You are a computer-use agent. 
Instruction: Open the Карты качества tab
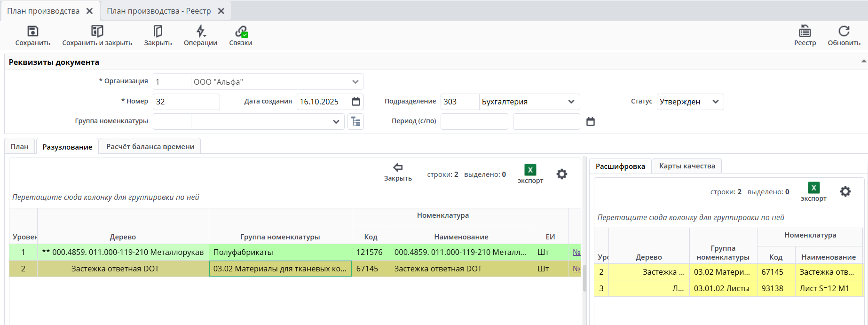point(687,166)
